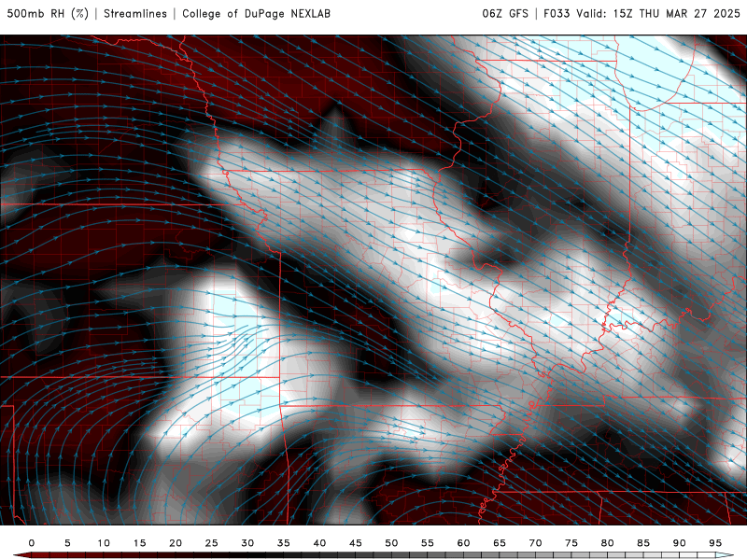Image resolution: width=747 pixels, height=560 pixels.
Task: Click the '06Z GFS' model run label
Action: (505, 14)
